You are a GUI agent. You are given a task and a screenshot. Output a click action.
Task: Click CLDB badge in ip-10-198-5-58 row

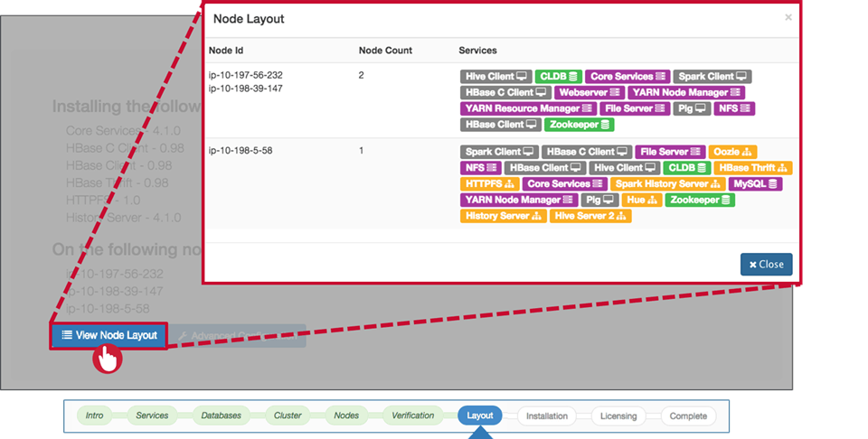pyautogui.click(x=687, y=167)
